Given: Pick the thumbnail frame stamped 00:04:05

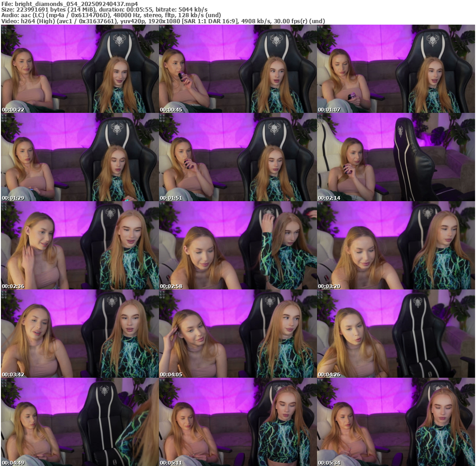Looking at the screenshot, I should [238, 334].
